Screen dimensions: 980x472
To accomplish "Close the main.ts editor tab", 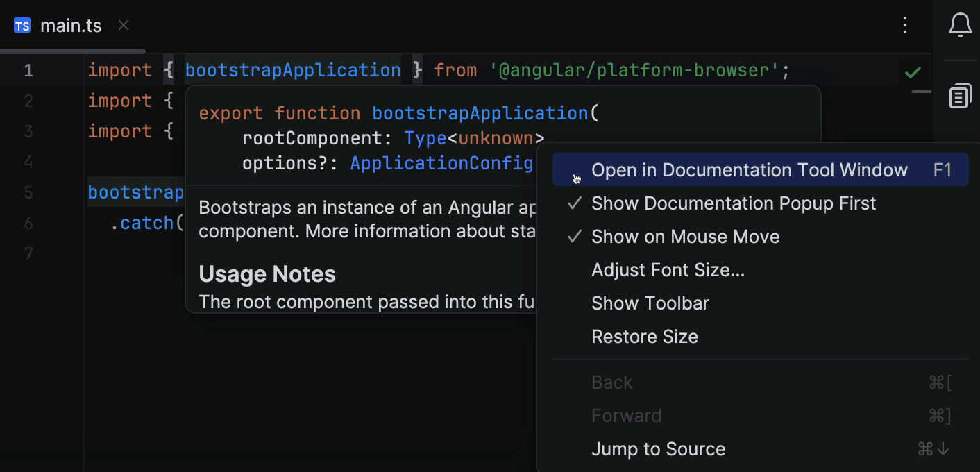I will pos(123,25).
